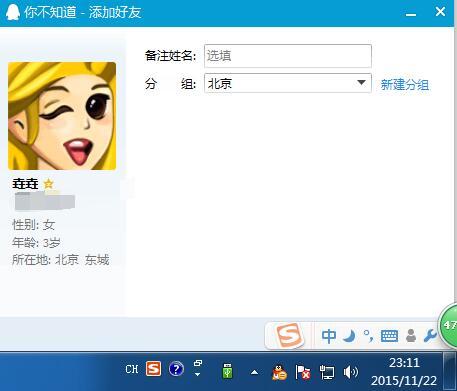Image resolution: width=457 pixels, height=391 pixels.
Task: Click the green 47 badge circle
Action: (x=449, y=325)
